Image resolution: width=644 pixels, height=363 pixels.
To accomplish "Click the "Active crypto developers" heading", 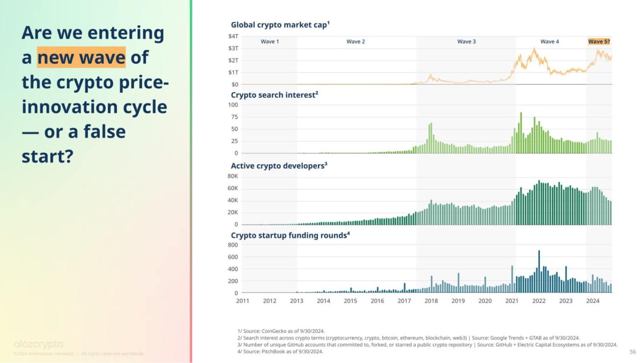I will tap(279, 166).
